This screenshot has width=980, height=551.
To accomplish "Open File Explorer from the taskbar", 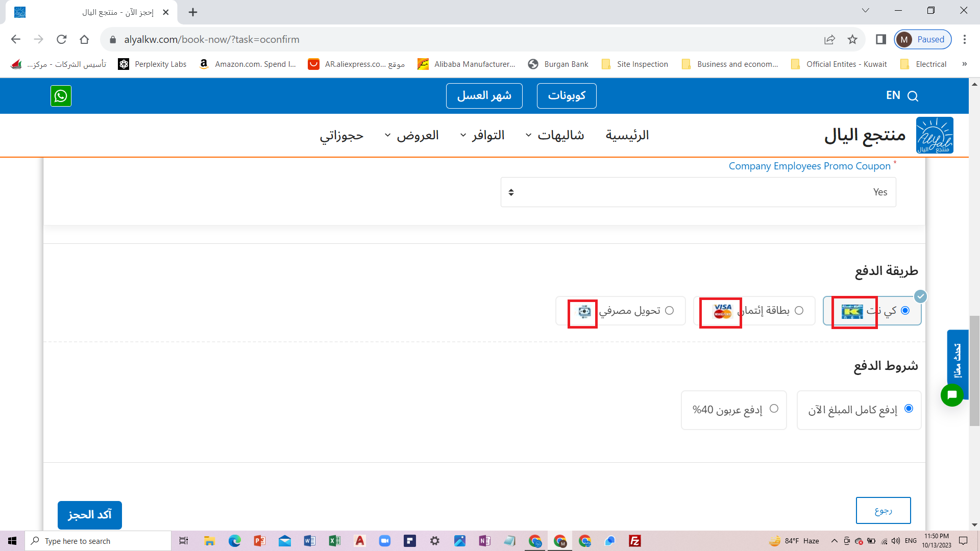I will pos(209,541).
